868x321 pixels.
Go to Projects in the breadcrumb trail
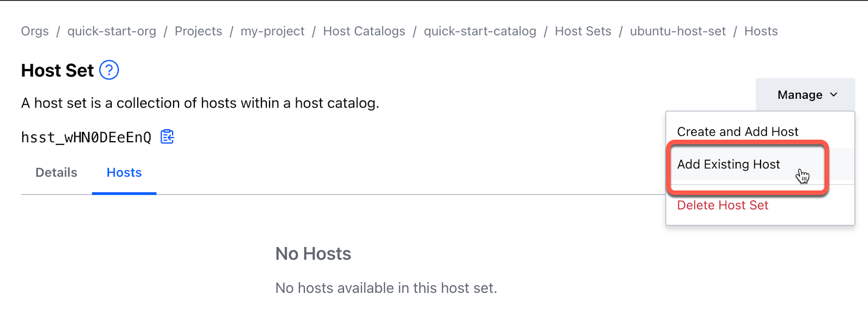click(x=199, y=31)
